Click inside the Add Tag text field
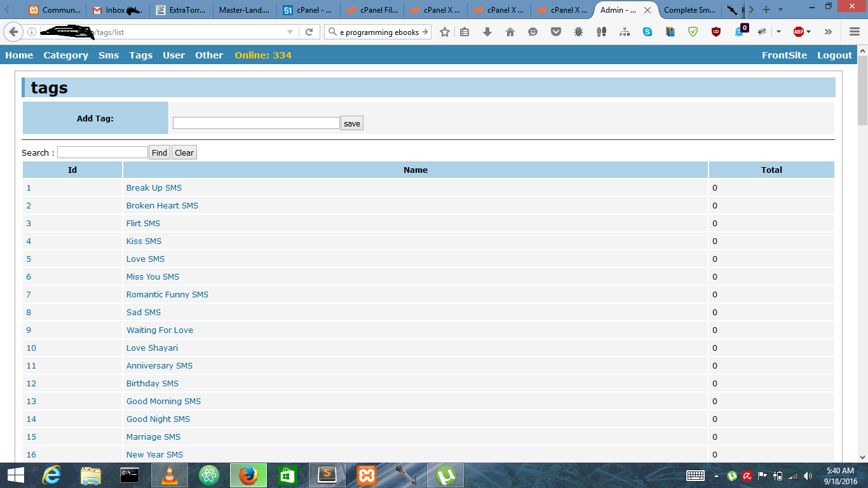Viewport: 868px width, 488px height. (x=256, y=123)
